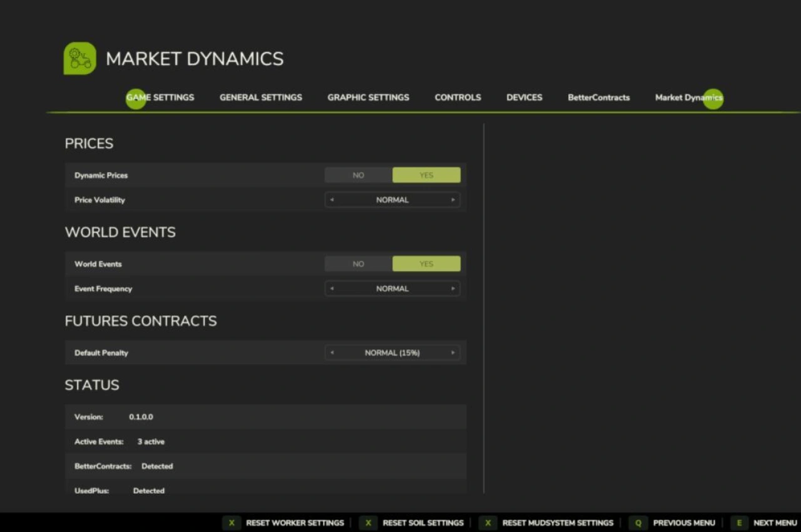
Task: Decrease Price Volatility with left arrow
Action: point(332,200)
